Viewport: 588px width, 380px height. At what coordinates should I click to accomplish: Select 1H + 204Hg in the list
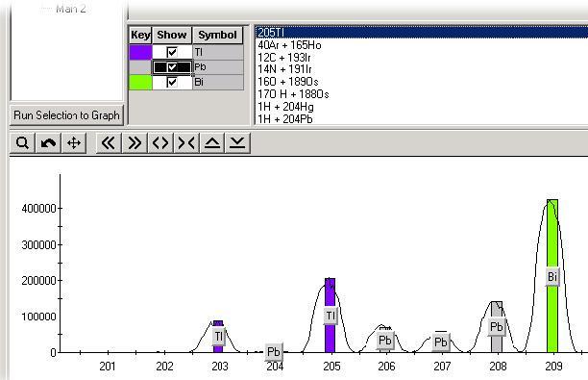click(x=285, y=107)
